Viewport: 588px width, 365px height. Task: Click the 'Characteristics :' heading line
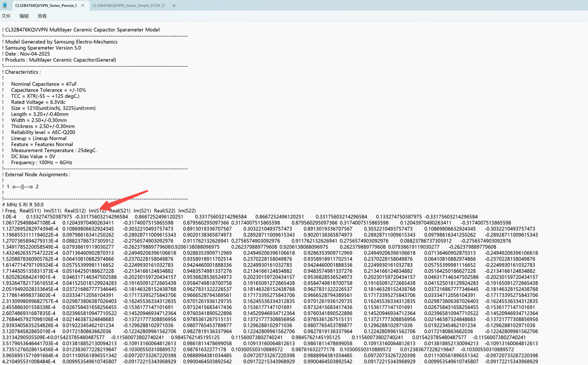coord(22,72)
